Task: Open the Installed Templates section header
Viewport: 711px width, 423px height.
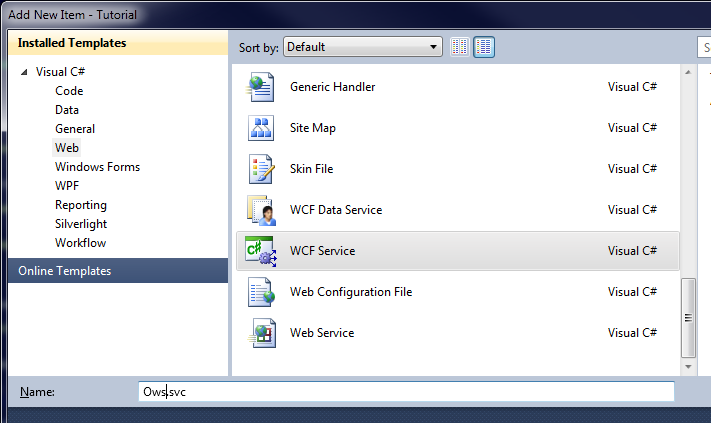Action: click(x=118, y=43)
